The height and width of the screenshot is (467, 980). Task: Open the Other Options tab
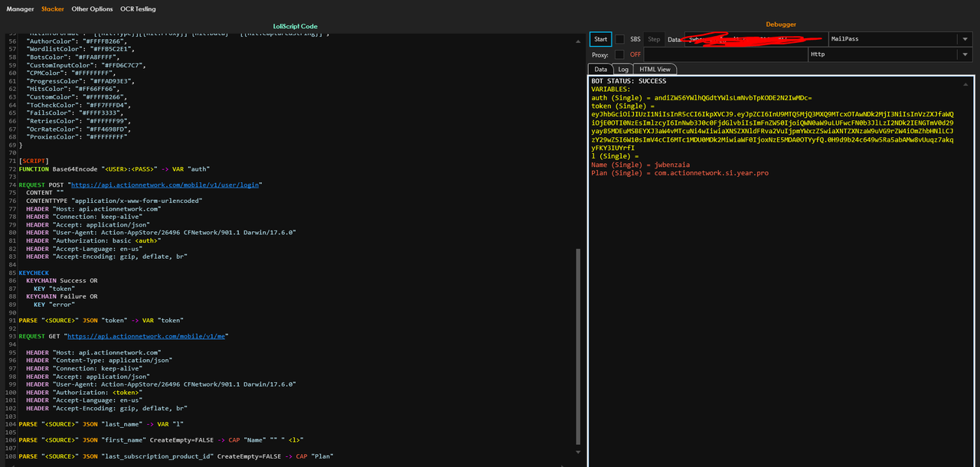92,9
